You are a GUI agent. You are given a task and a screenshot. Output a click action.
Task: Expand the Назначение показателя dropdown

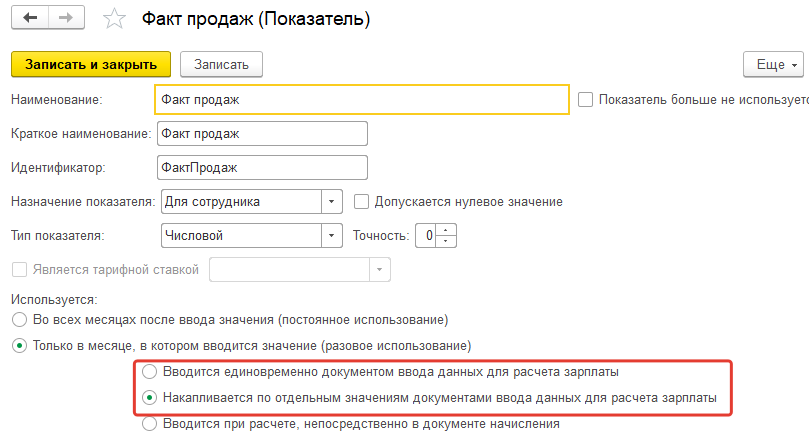pyautogui.click(x=332, y=201)
